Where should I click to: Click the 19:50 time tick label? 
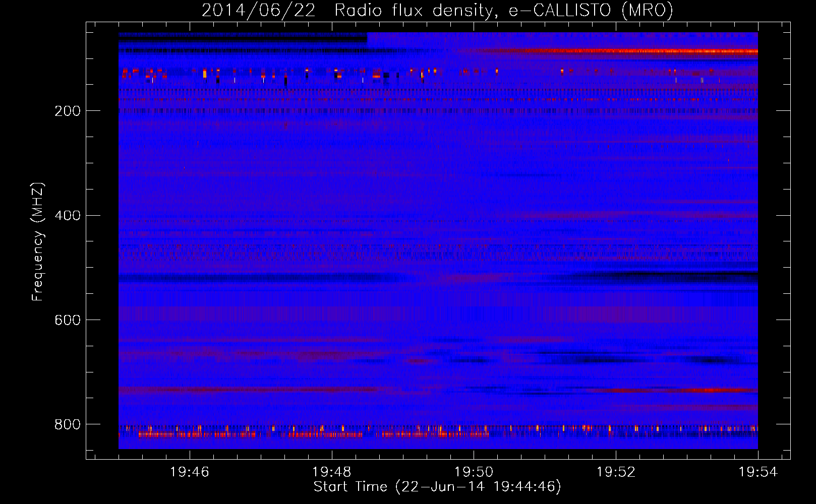pyautogui.click(x=474, y=472)
